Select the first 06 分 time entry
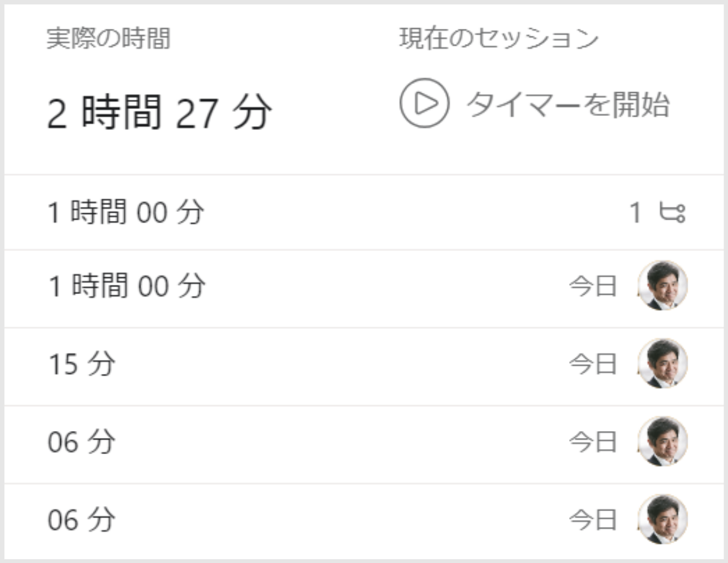 click(x=364, y=445)
